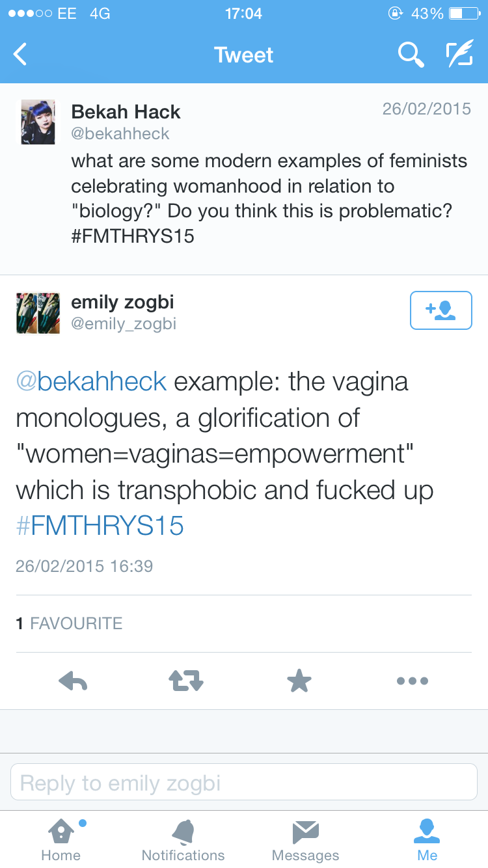Open the Notifications tab
The image size is (488, 868).
[x=183, y=840]
